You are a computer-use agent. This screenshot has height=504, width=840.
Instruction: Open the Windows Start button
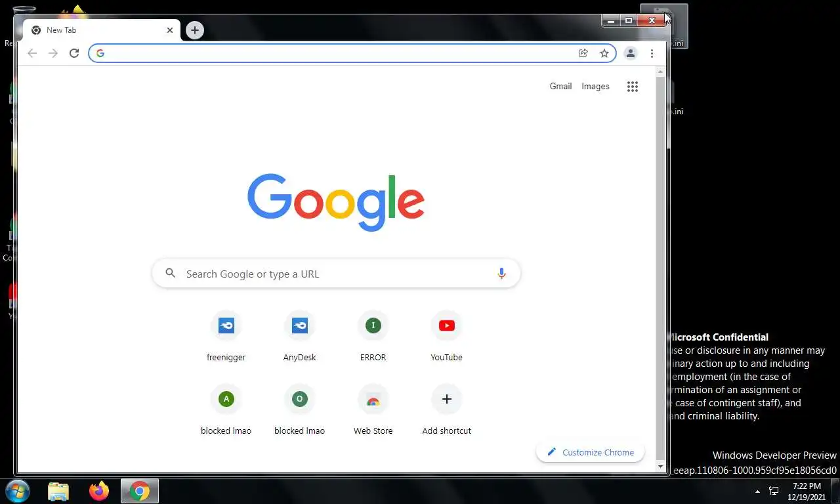[x=18, y=491]
